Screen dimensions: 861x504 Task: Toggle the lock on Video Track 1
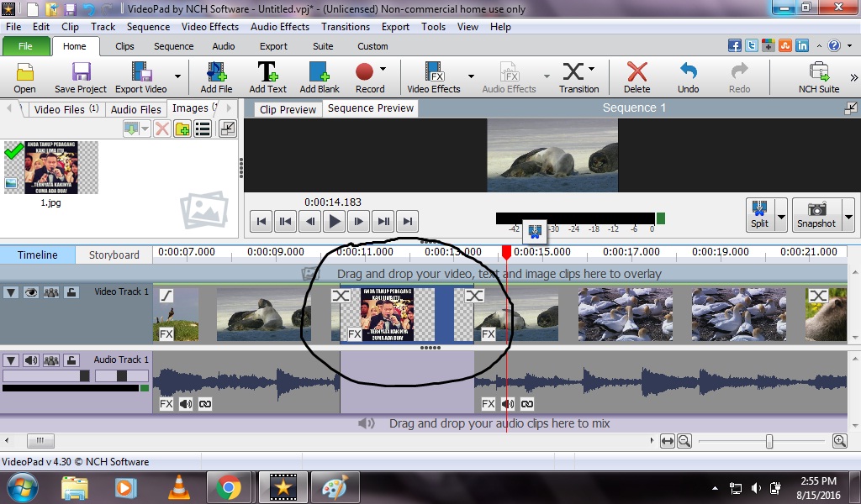71,292
